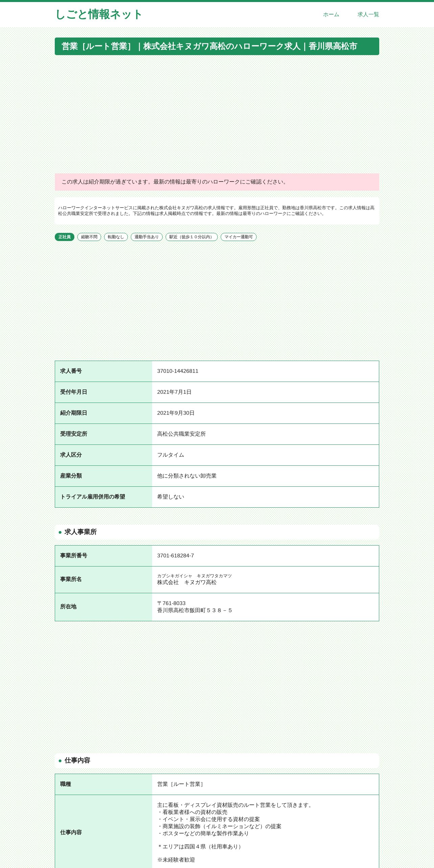The width and height of the screenshot is (434, 868).
Task: Open the しごと情報ネット site logo
Action: pyautogui.click(x=98, y=15)
